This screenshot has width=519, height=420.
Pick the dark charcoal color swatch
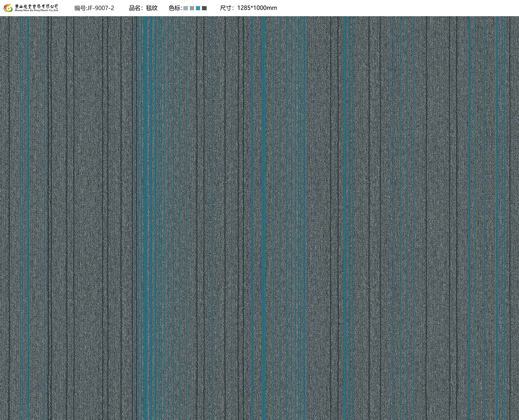point(204,8)
